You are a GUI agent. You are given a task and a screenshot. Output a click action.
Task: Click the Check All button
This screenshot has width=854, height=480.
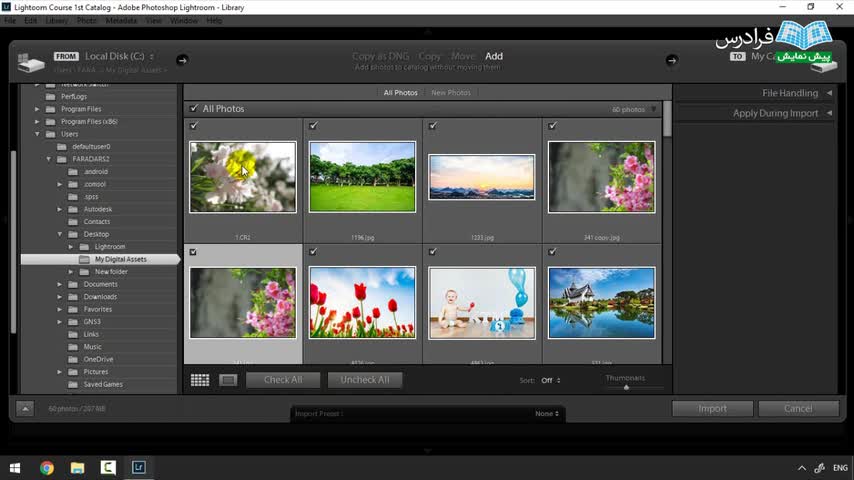pos(283,380)
